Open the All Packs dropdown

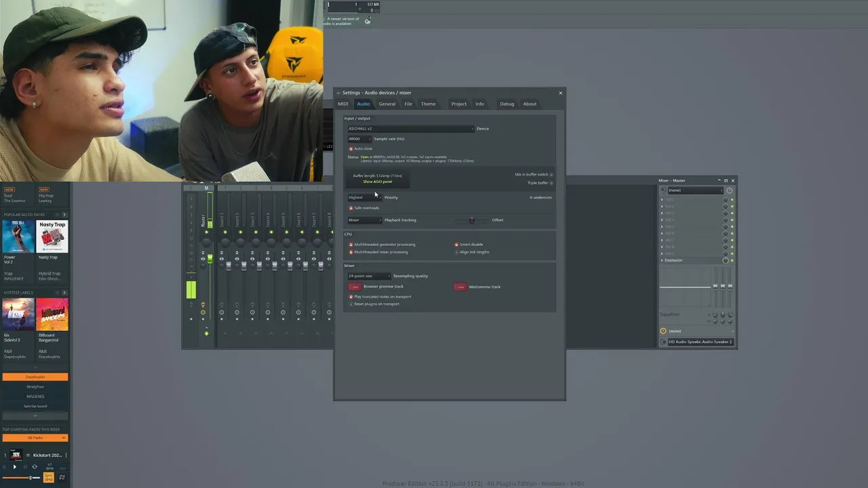pos(35,438)
